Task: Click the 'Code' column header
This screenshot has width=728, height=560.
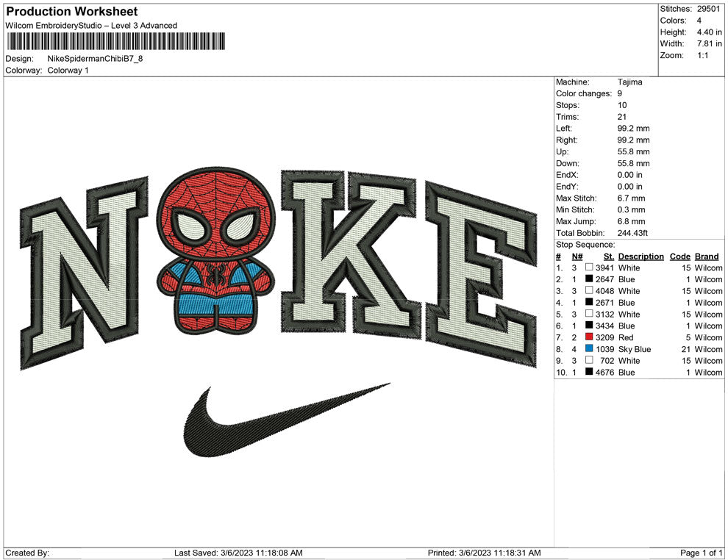Action: (x=679, y=256)
